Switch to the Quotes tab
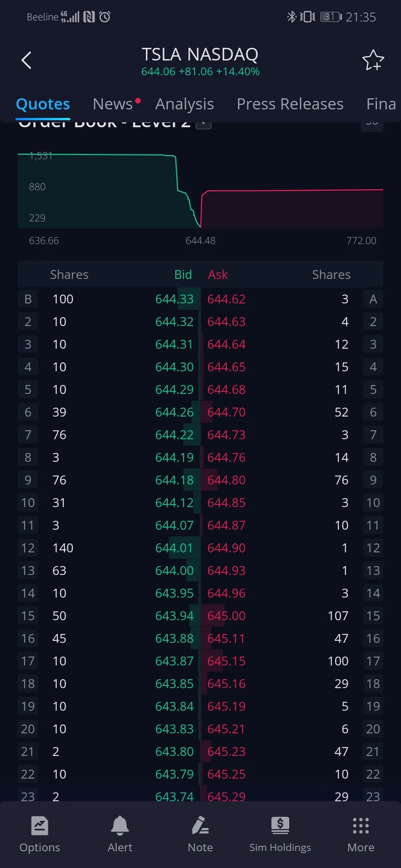 [x=43, y=104]
